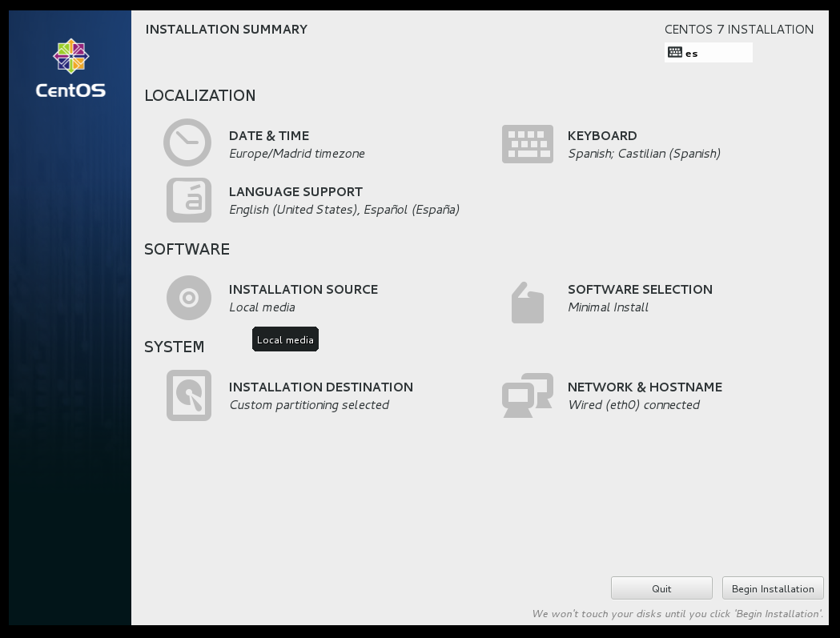Open Network & Hostname computers icon
Screen dimensions: 840x638
(x=527, y=395)
